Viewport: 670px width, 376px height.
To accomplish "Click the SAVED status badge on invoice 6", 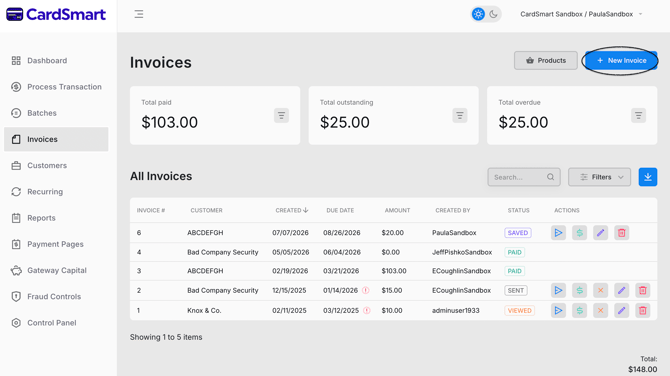I will (518, 233).
